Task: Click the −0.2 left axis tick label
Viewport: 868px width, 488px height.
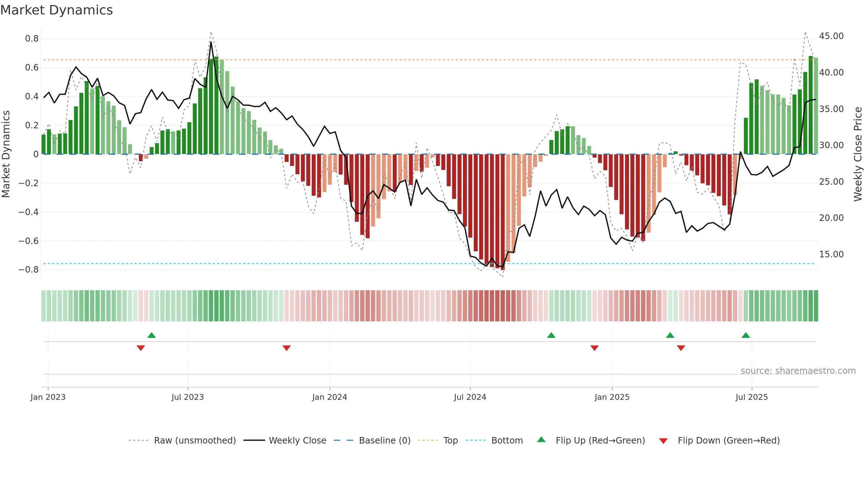Action: 29,183
